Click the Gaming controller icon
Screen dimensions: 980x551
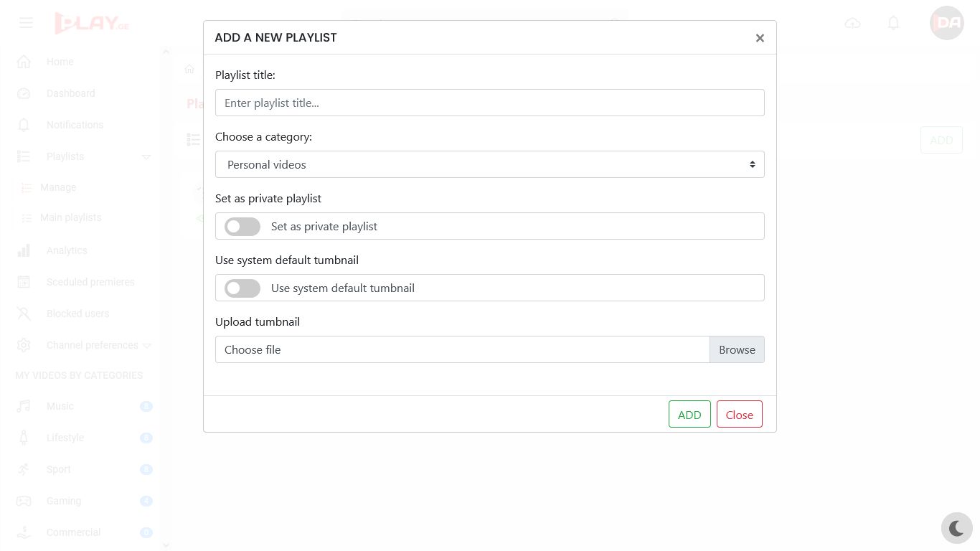24,501
